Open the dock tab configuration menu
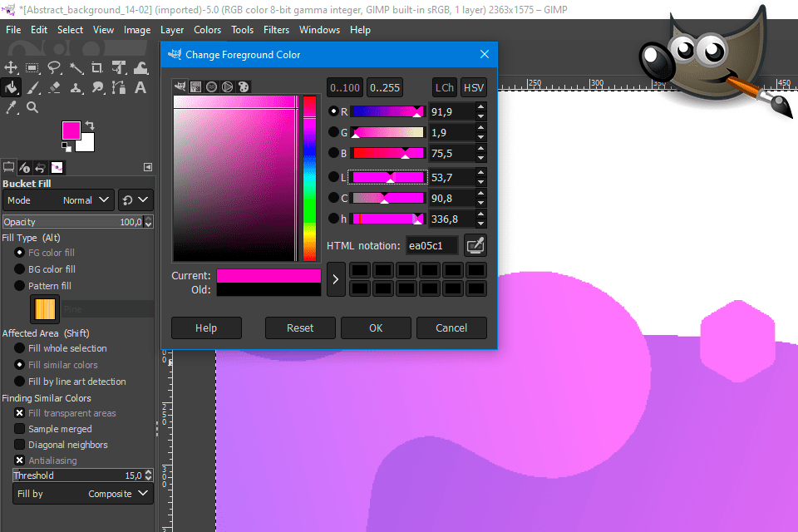 pos(148,167)
